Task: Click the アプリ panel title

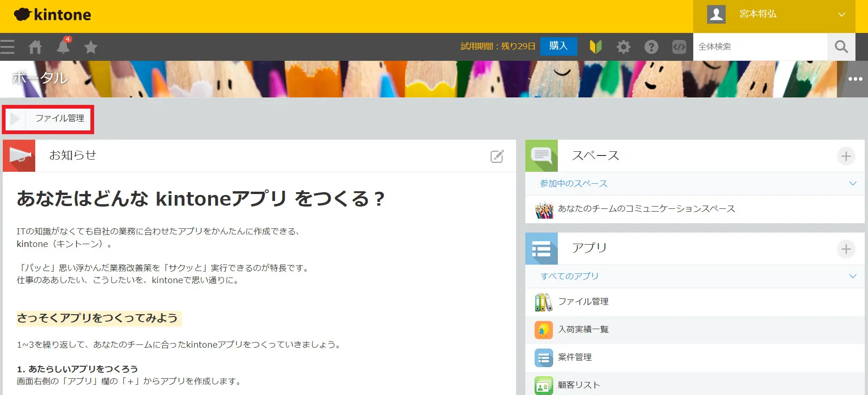Action: coord(589,248)
